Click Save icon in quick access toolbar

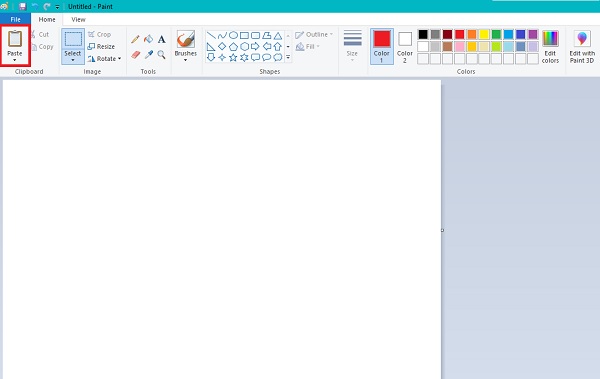pos(22,6)
